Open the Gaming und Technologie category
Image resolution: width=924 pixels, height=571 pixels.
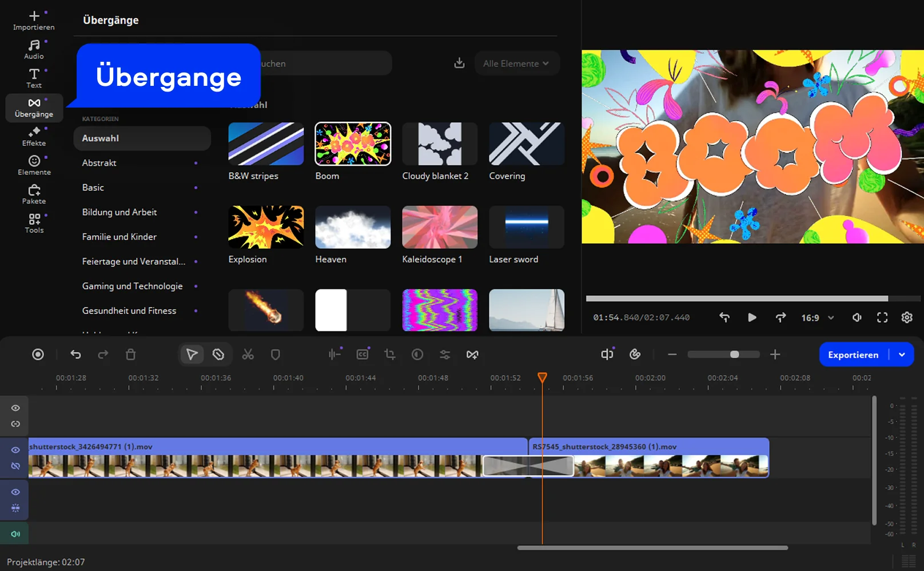coord(132,286)
